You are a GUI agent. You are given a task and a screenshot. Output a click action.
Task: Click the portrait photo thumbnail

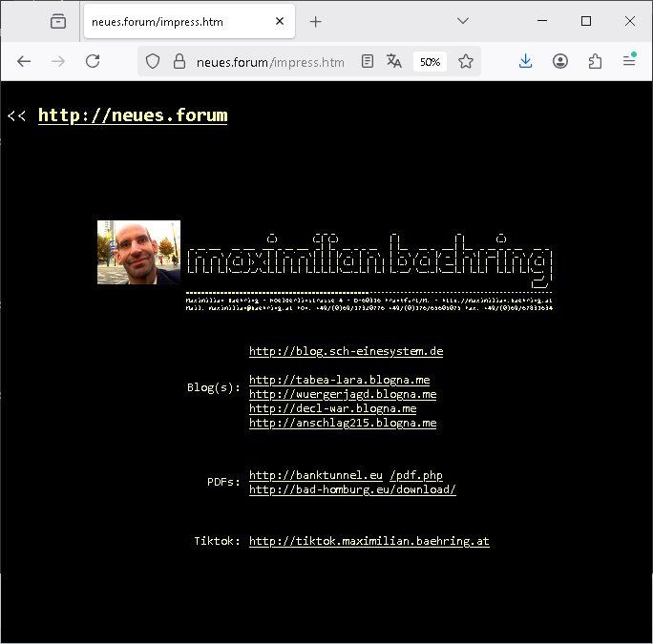point(138,253)
